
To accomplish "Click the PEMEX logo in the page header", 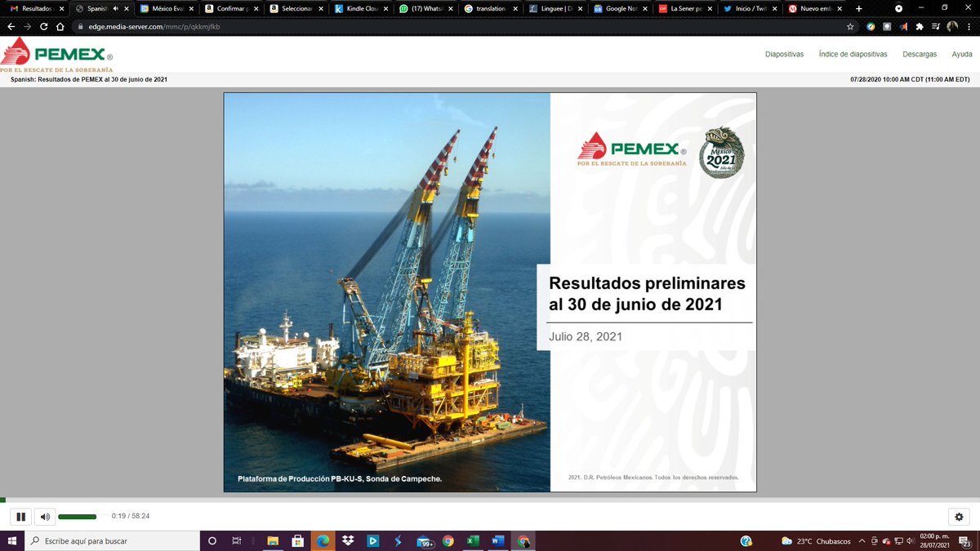I will [56, 56].
